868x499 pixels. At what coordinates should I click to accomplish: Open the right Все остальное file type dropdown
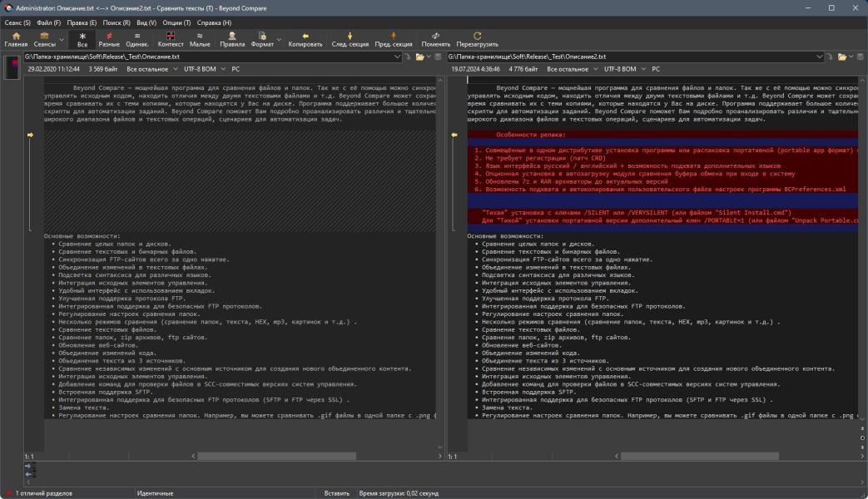pos(572,69)
